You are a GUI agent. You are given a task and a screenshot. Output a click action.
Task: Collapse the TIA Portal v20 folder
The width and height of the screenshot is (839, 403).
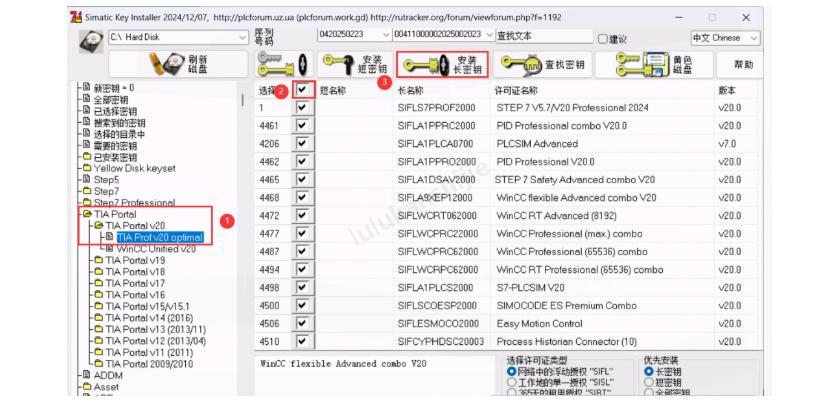pos(135,225)
